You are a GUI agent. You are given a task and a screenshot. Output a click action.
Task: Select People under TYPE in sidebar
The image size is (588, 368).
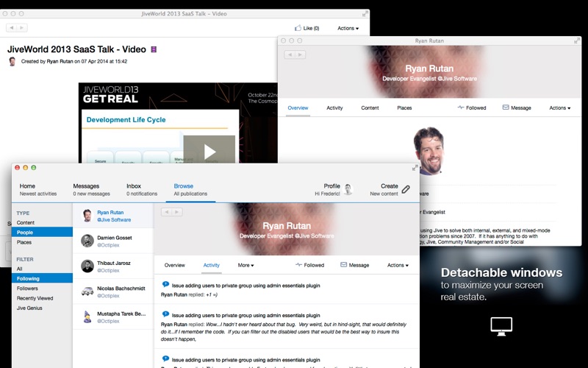point(42,232)
